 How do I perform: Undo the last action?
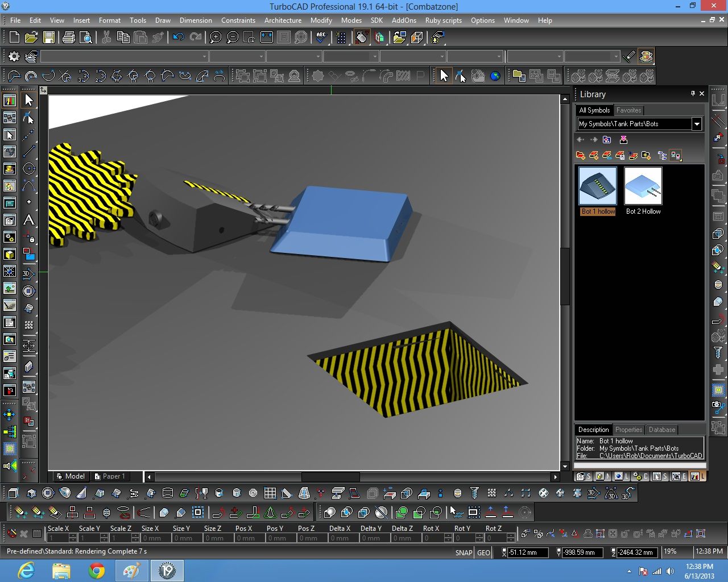click(x=179, y=38)
